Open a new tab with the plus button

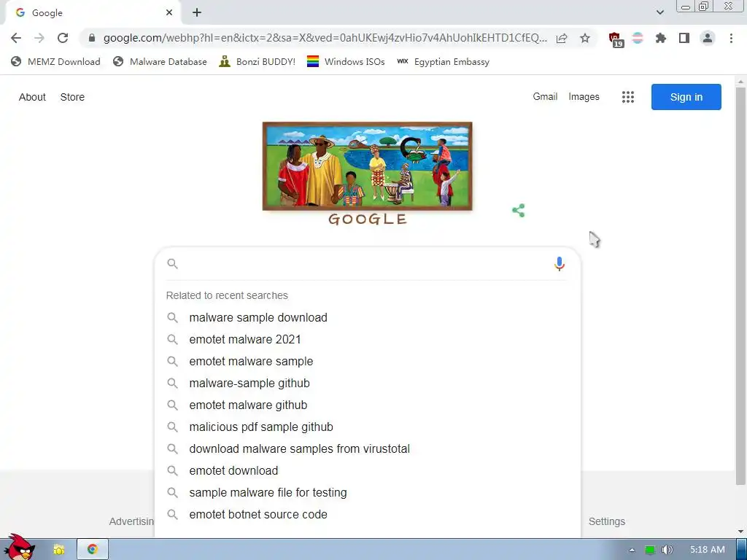click(x=197, y=13)
